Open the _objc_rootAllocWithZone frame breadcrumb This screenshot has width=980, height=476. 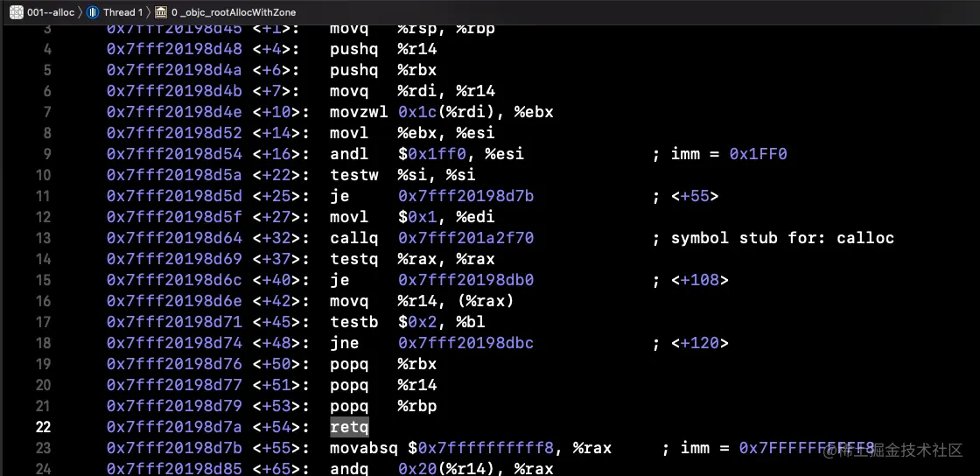pyautogui.click(x=233, y=12)
